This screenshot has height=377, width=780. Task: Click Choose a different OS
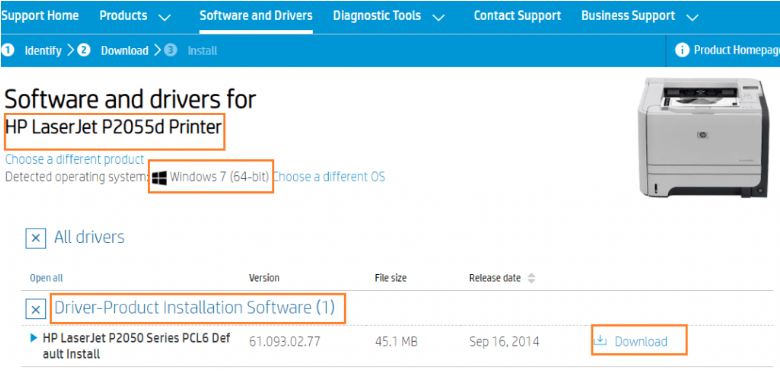329,177
